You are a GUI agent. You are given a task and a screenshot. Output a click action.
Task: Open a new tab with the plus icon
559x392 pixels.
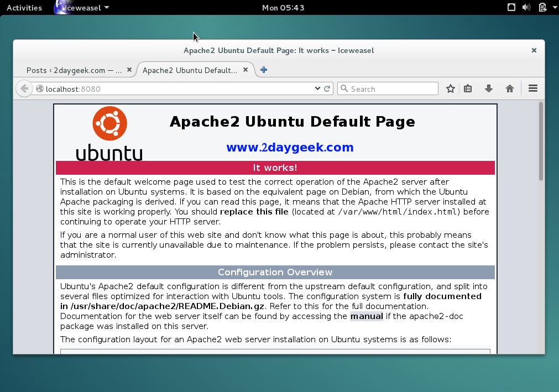(264, 70)
